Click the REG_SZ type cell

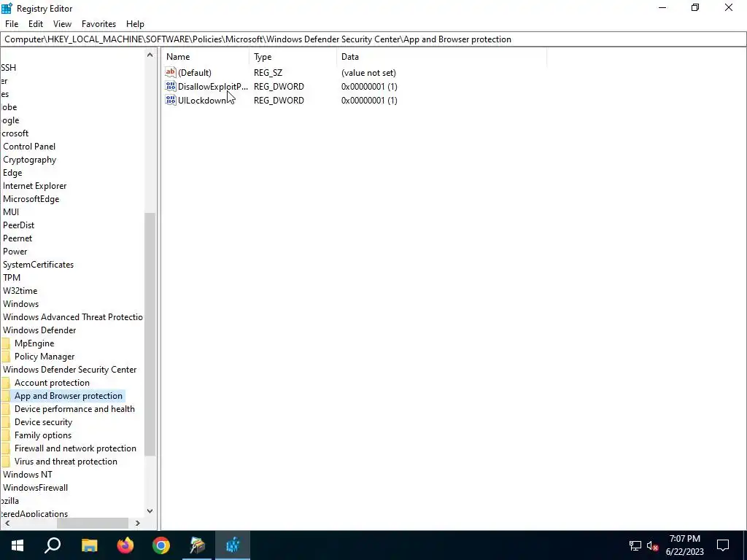click(x=268, y=73)
